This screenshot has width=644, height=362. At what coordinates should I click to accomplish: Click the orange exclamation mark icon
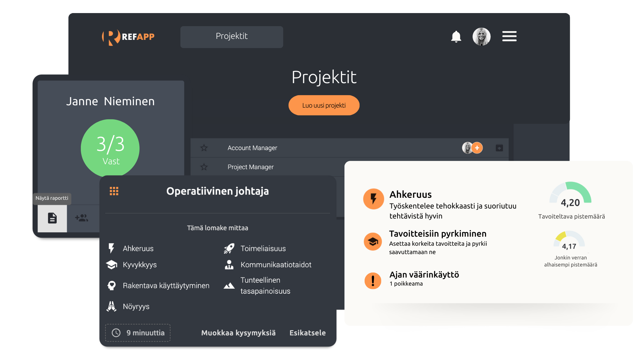(373, 281)
